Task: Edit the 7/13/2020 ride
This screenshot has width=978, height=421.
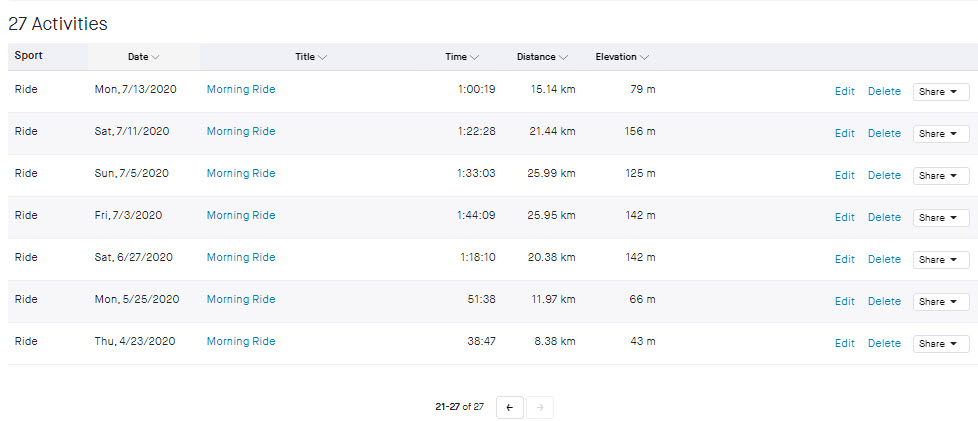Action: (844, 92)
